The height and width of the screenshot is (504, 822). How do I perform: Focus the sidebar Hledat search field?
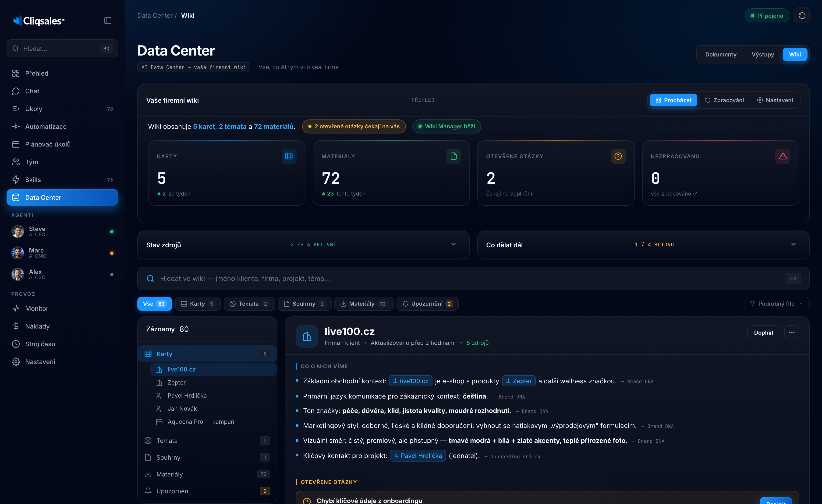(x=62, y=48)
